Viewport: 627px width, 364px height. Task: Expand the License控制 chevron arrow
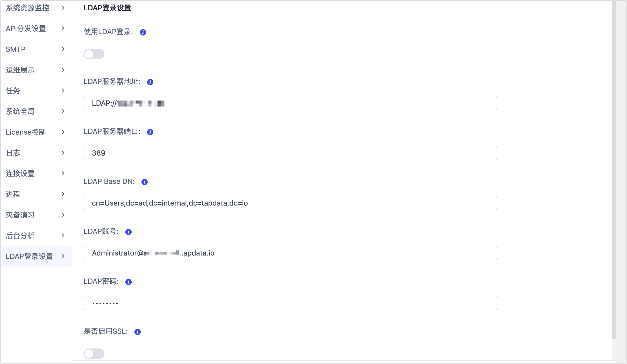pyautogui.click(x=63, y=132)
